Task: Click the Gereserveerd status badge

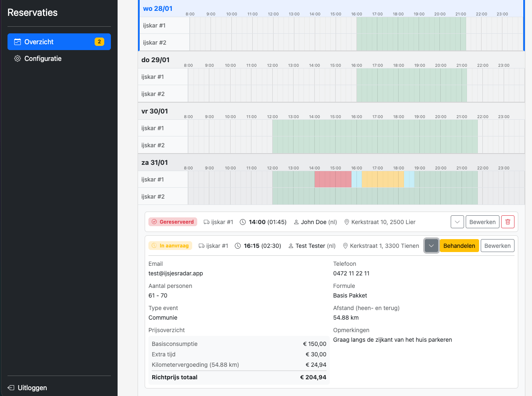Action: [x=173, y=222]
